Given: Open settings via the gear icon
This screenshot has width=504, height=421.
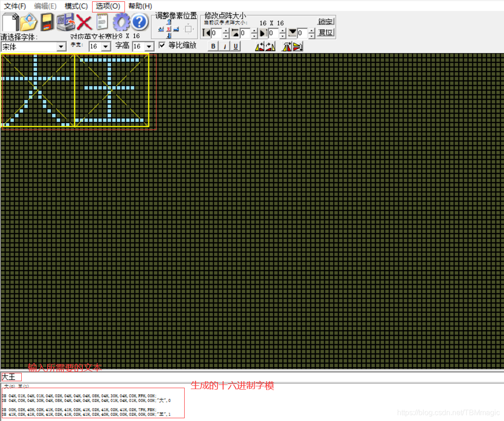Looking at the screenshot, I should click(x=121, y=22).
